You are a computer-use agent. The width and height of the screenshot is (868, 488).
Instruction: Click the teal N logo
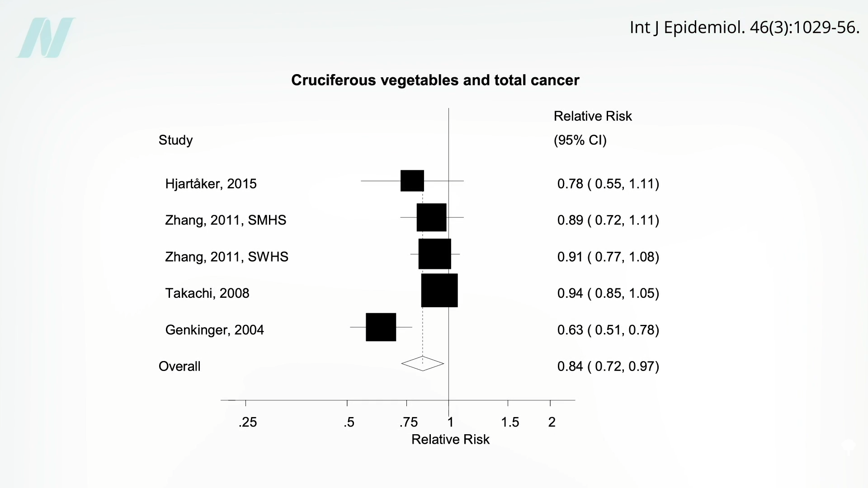(x=46, y=38)
